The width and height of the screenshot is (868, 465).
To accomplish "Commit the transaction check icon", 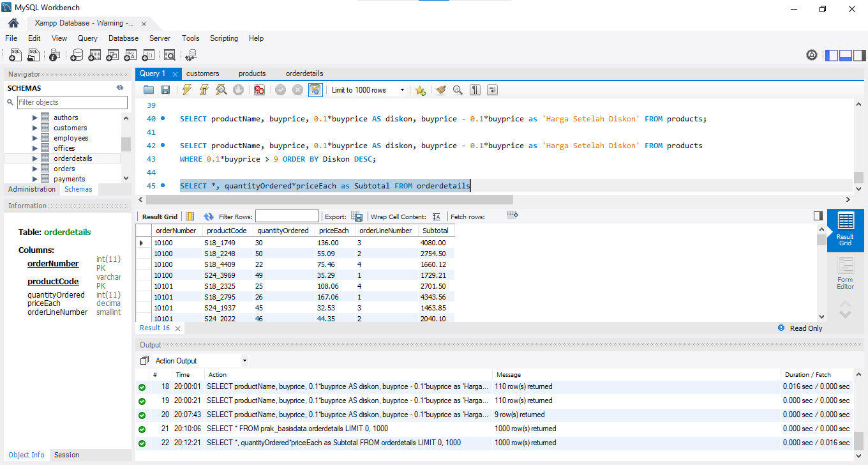I will coord(280,90).
